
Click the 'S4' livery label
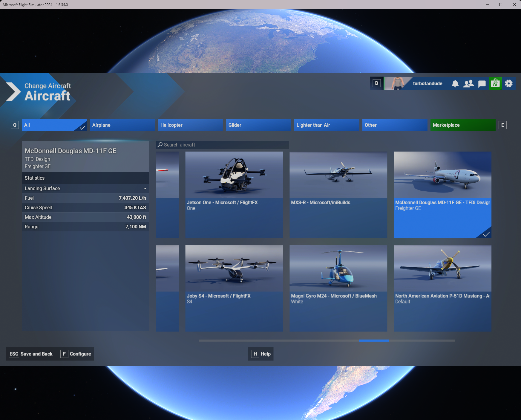point(189,302)
